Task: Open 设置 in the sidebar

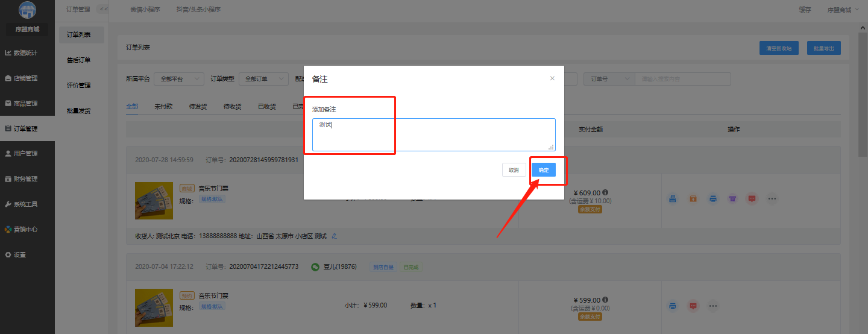Action: click(x=27, y=255)
